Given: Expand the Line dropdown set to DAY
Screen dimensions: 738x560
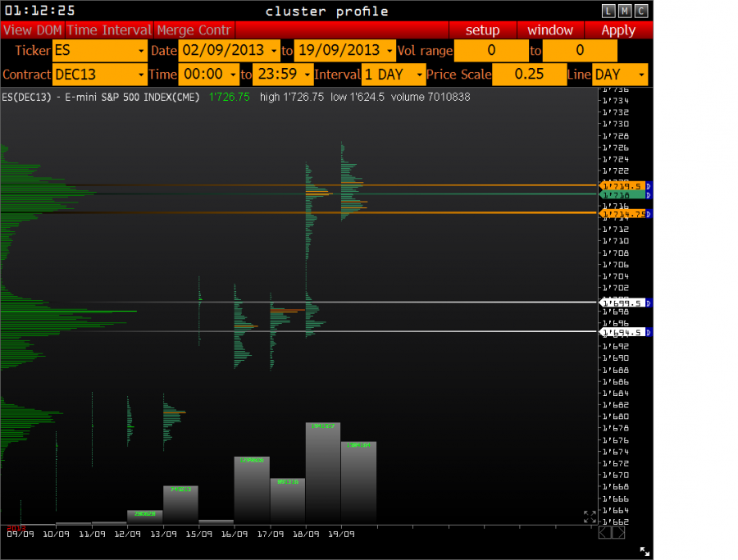Looking at the screenshot, I should (620, 75).
